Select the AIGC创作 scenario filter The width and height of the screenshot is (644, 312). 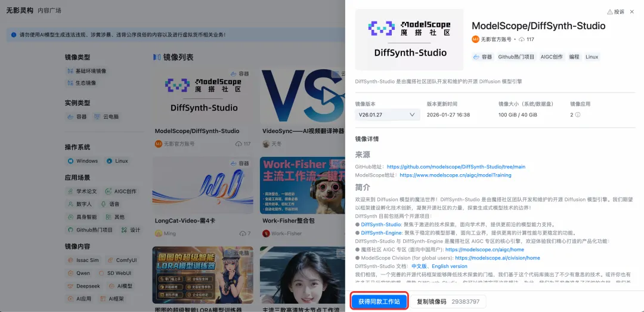click(x=120, y=191)
